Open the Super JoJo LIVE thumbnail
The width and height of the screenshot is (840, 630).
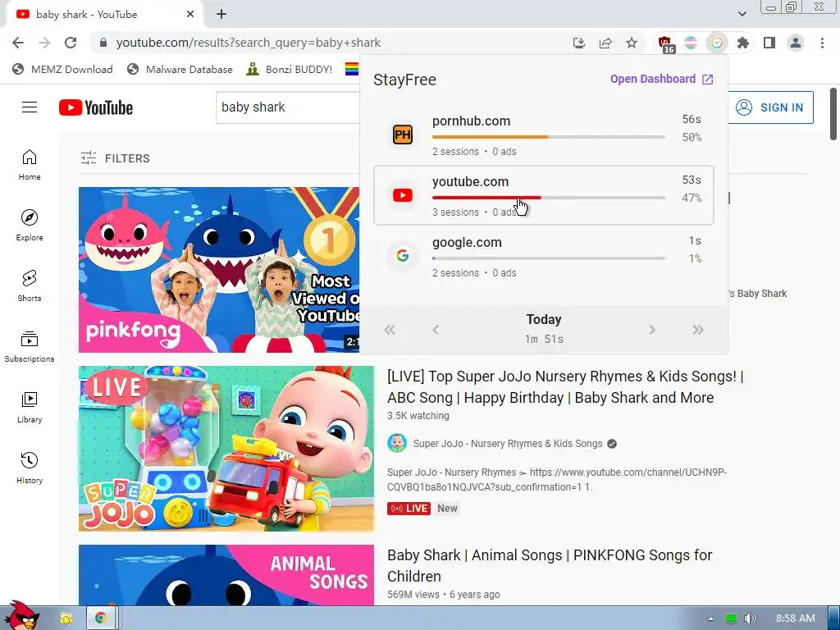pos(226,449)
